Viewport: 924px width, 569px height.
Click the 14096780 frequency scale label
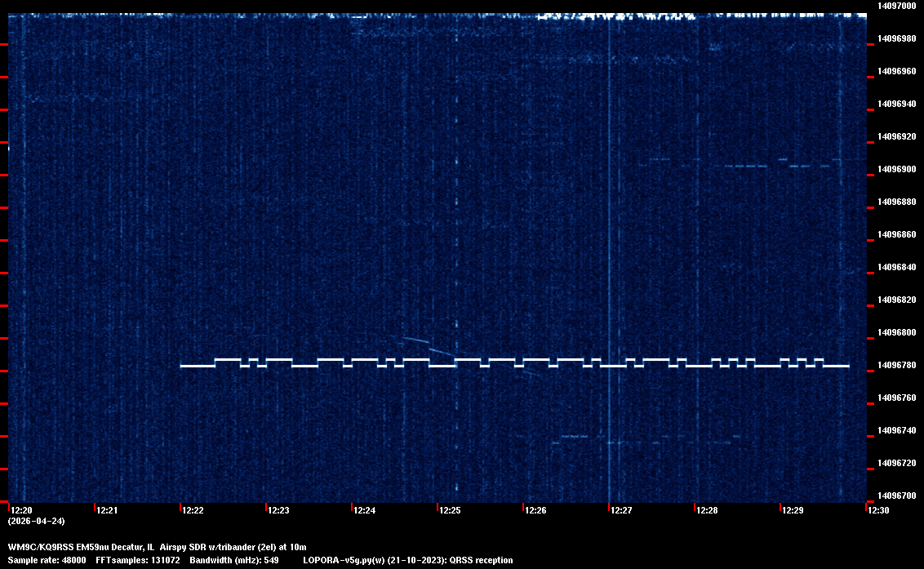[x=896, y=365]
